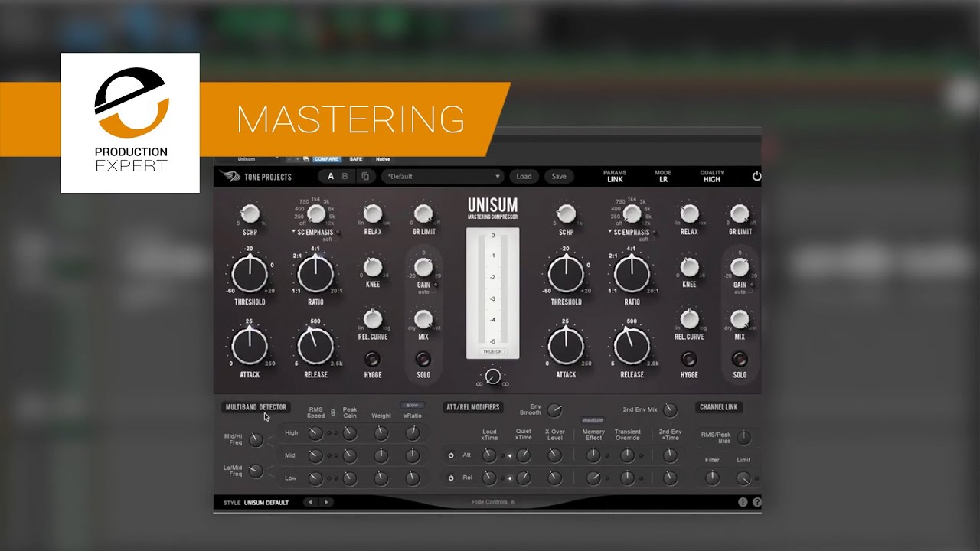Click the left RATIO knob

tap(315, 274)
